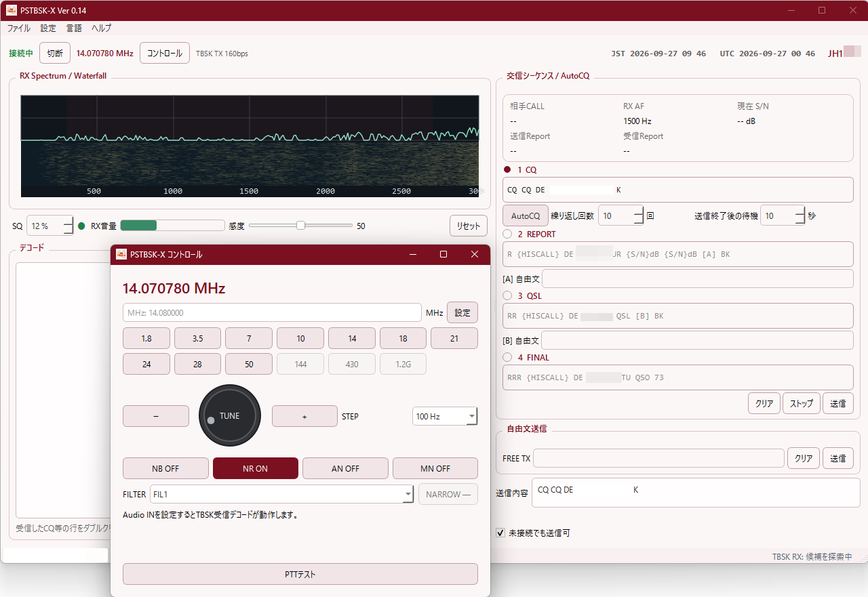
Task: Select the 14 MHz band button
Action: point(352,338)
